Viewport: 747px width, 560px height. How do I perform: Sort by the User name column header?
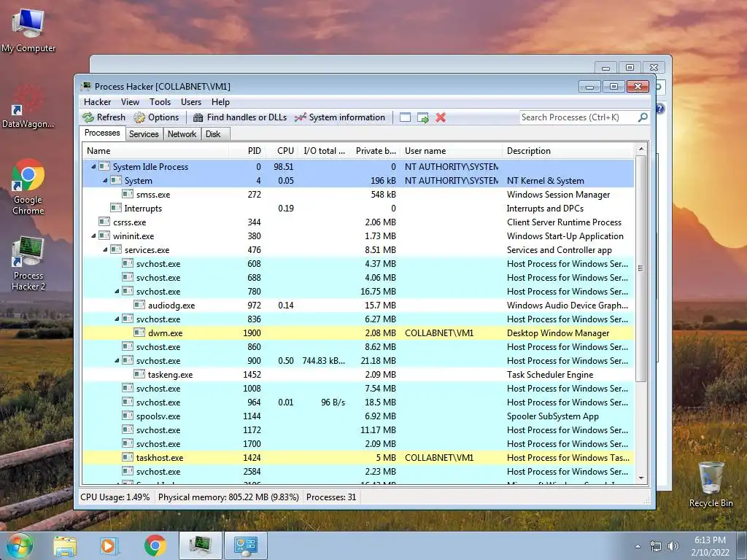pyautogui.click(x=452, y=151)
